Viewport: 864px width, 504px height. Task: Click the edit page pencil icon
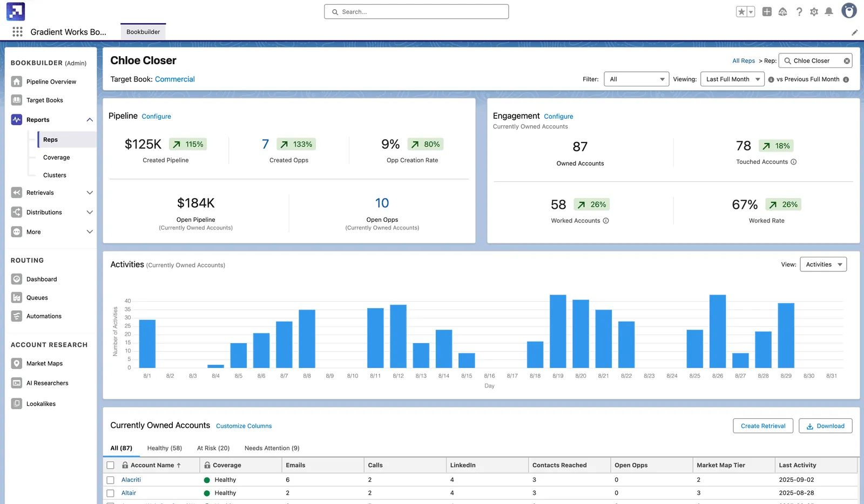(x=854, y=32)
